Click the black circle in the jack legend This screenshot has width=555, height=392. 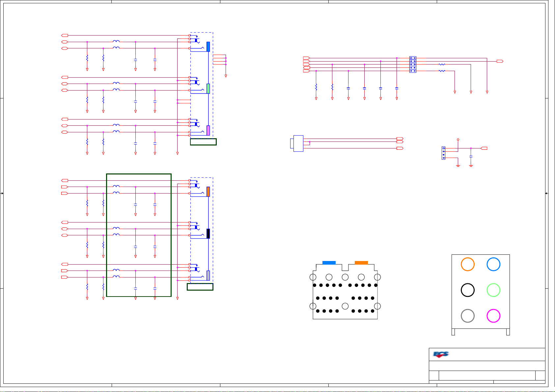point(467,290)
